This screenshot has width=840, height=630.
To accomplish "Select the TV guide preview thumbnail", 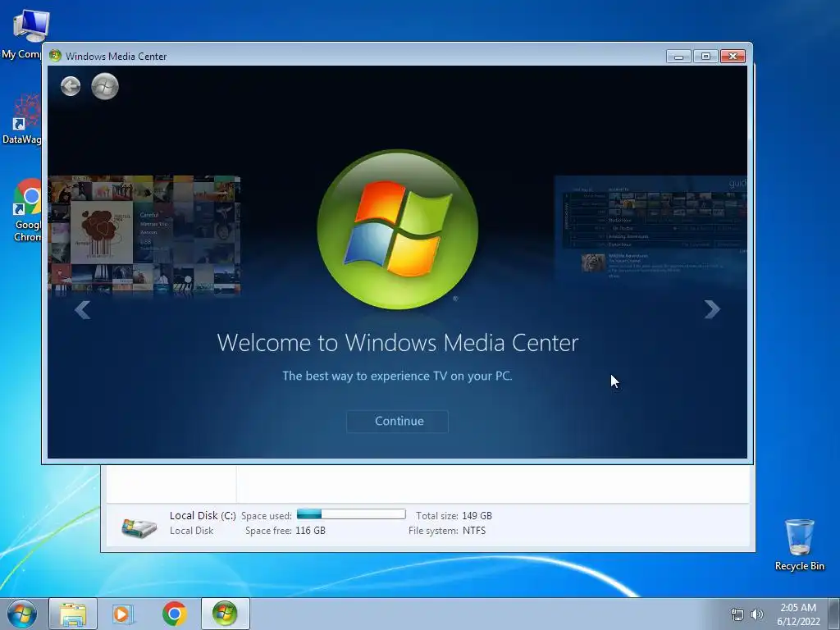I will coord(651,231).
